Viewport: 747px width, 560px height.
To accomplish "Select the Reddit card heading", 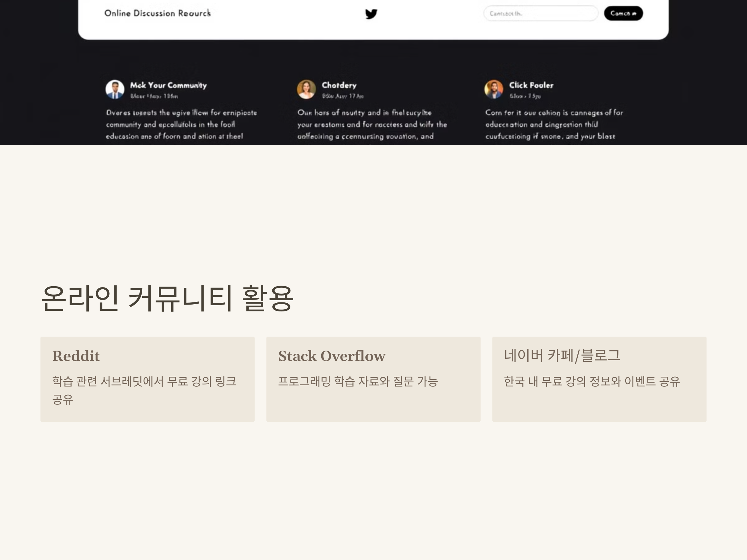I will tap(76, 356).
